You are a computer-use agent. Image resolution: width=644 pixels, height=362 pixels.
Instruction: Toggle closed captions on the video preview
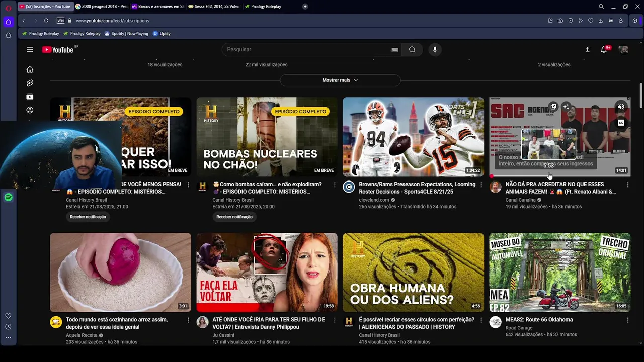[x=621, y=123]
